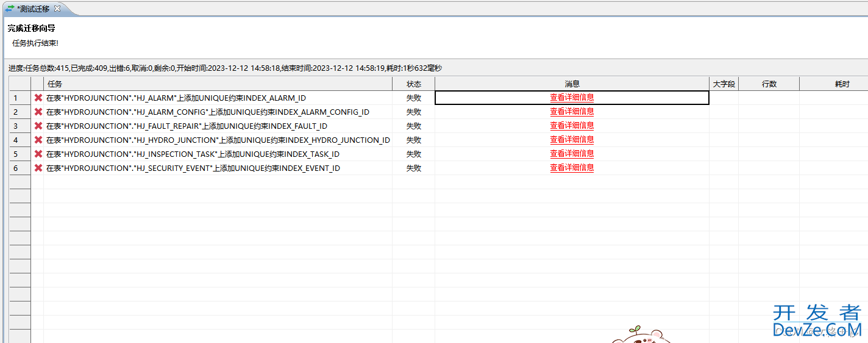This screenshot has width=868, height=343.
Task: Select task text for HJ_ALARM INDEX_ALARM_ID
Action: (x=176, y=98)
